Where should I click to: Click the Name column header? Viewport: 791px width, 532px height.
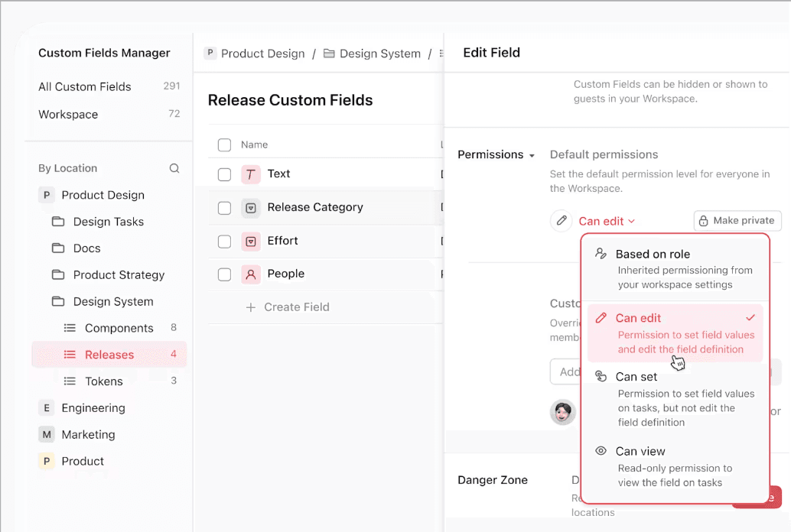click(x=254, y=144)
